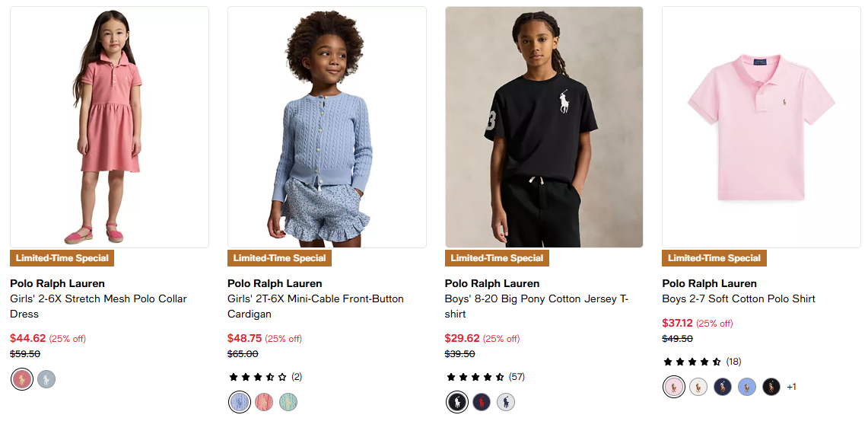This screenshot has width=868, height=434.
Task: Select the light pink swatch for the Polo Shirt
Action: (674, 387)
